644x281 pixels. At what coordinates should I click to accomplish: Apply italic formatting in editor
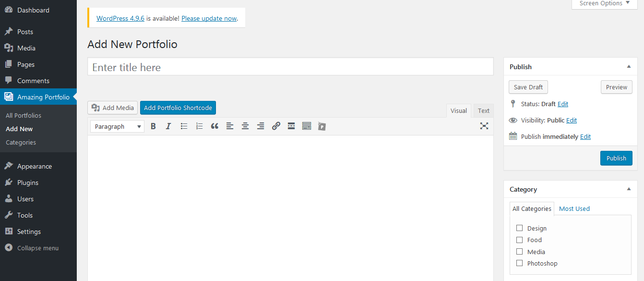point(168,126)
